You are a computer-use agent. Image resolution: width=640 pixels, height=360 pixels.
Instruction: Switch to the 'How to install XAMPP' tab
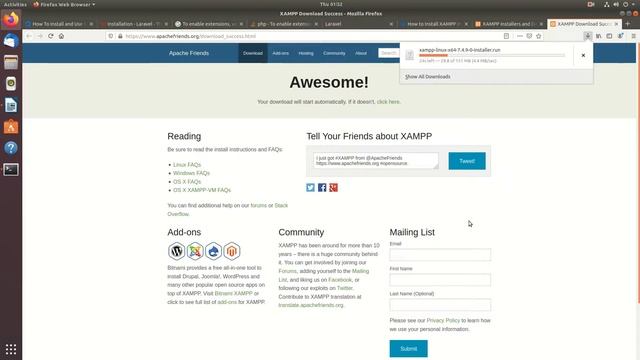pyautogui.click(x=433, y=24)
